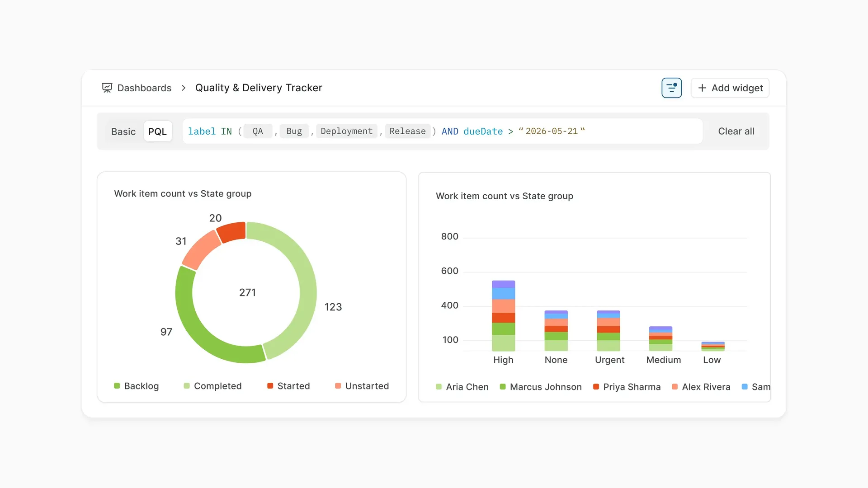Select the Bug label chip
Image resolution: width=868 pixels, height=488 pixels.
(x=294, y=131)
